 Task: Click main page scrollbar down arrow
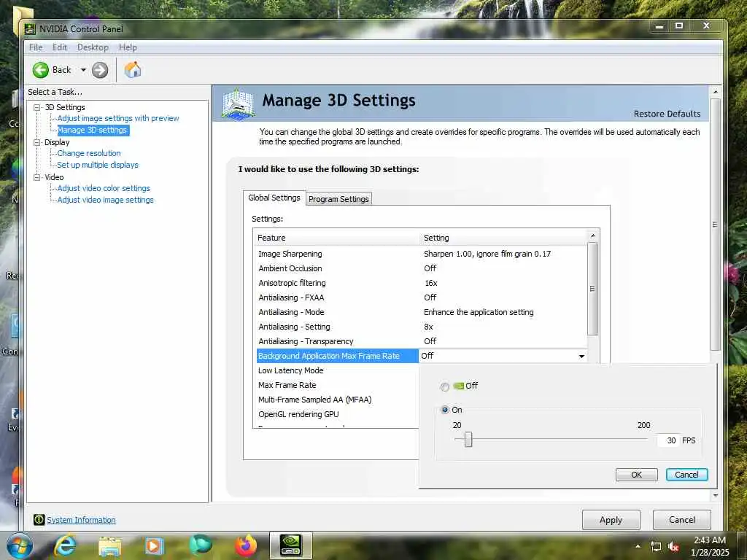tap(715, 496)
